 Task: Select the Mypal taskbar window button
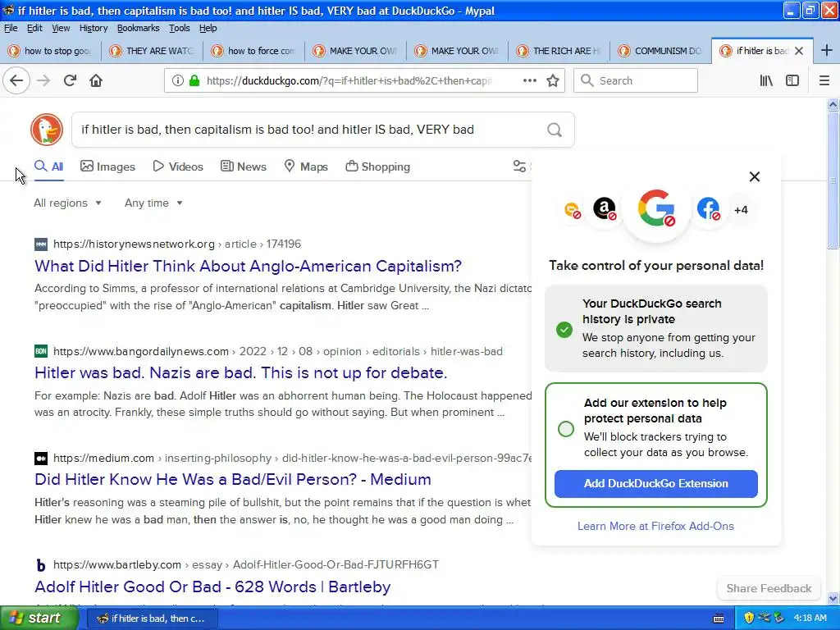(x=152, y=619)
